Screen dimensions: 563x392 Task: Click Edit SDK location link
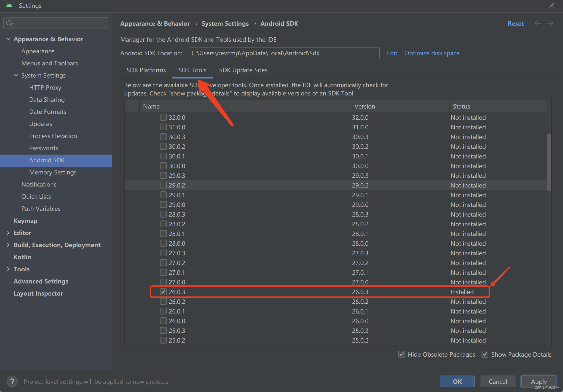point(392,53)
